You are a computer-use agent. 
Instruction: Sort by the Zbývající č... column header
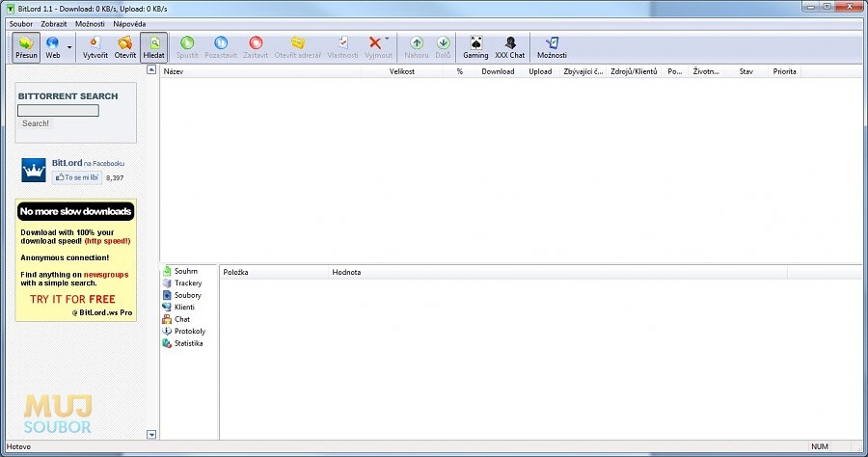(x=583, y=71)
